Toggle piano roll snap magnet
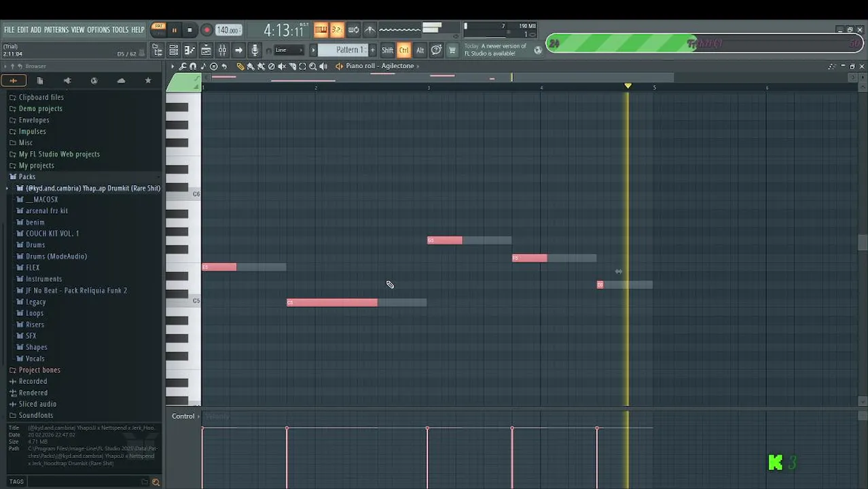The width and height of the screenshot is (868, 489). tap(193, 66)
